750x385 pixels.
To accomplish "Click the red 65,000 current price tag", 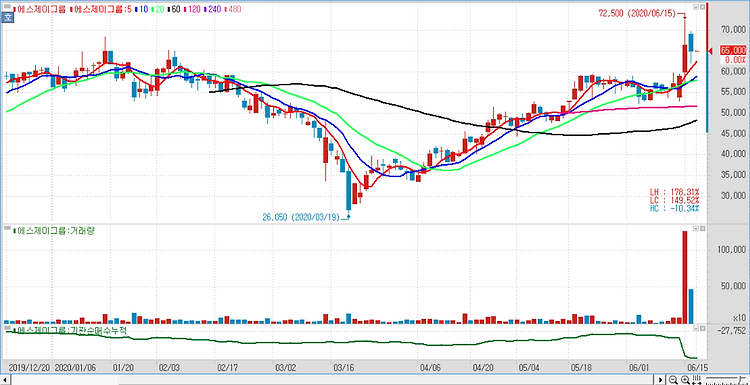I will tap(732, 51).
